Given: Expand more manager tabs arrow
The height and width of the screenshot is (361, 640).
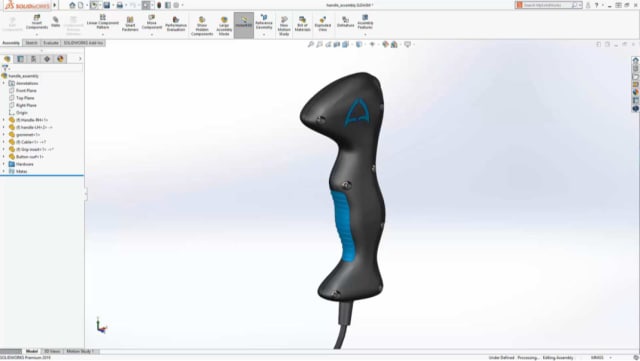Looking at the screenshot, I should (x=80, y=59).
